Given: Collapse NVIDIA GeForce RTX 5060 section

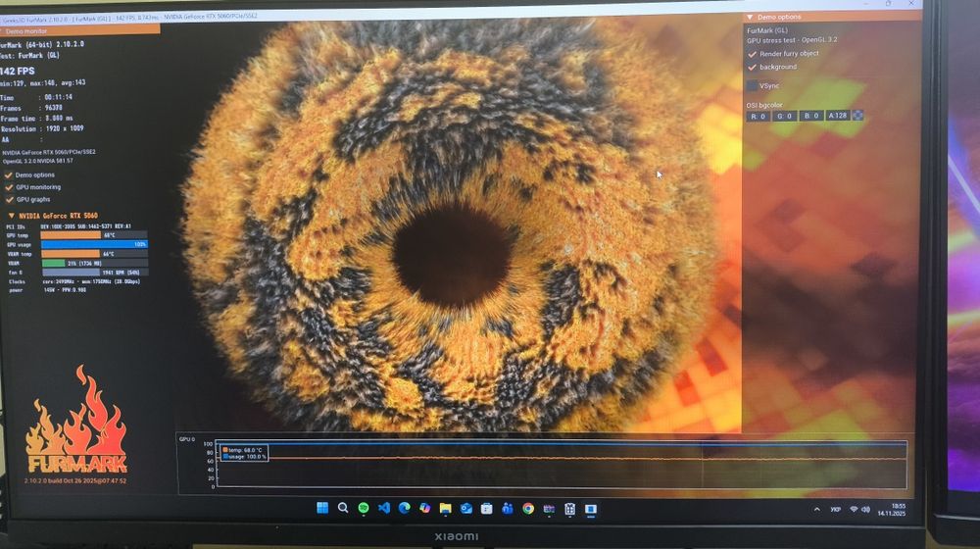Looking at the screenshot, I should [11, 215].
